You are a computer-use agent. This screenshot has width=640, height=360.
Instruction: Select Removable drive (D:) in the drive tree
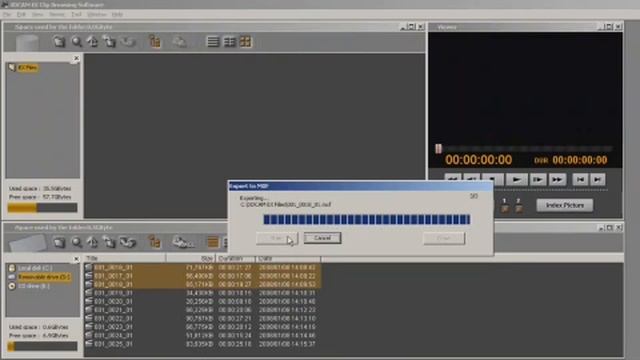44,277
